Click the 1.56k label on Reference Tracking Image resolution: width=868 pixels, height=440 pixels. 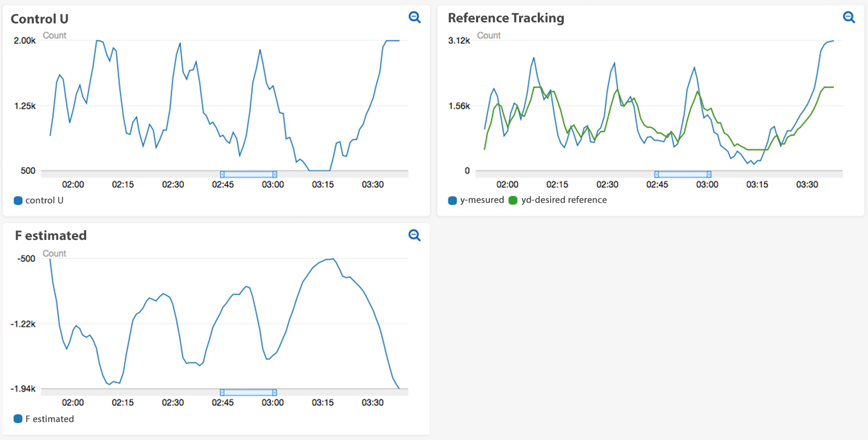click(x=459, y=106)
